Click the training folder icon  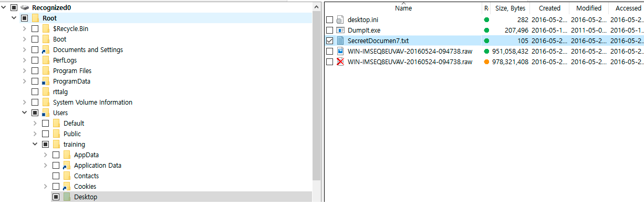(x=56, y=145)
